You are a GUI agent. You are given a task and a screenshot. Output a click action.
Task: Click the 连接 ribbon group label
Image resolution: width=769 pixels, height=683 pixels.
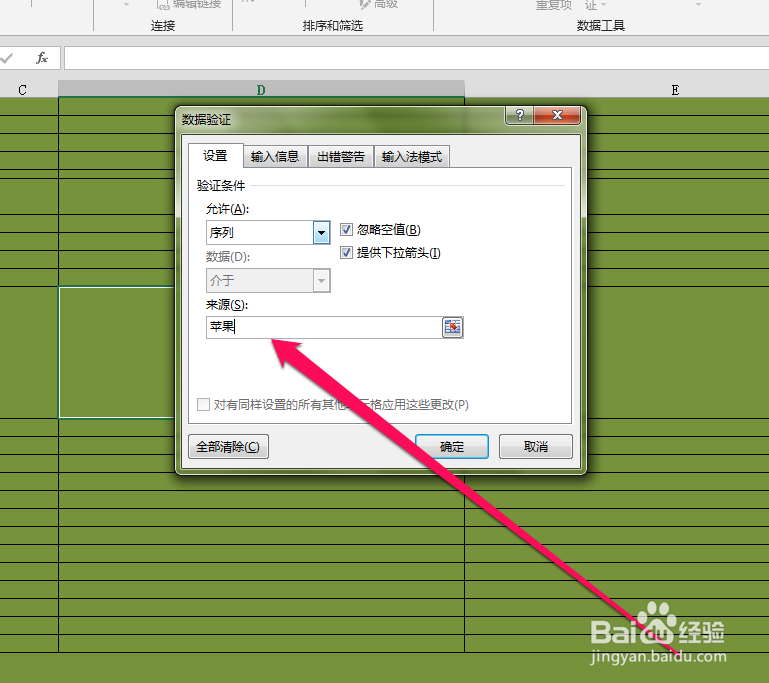163,25
